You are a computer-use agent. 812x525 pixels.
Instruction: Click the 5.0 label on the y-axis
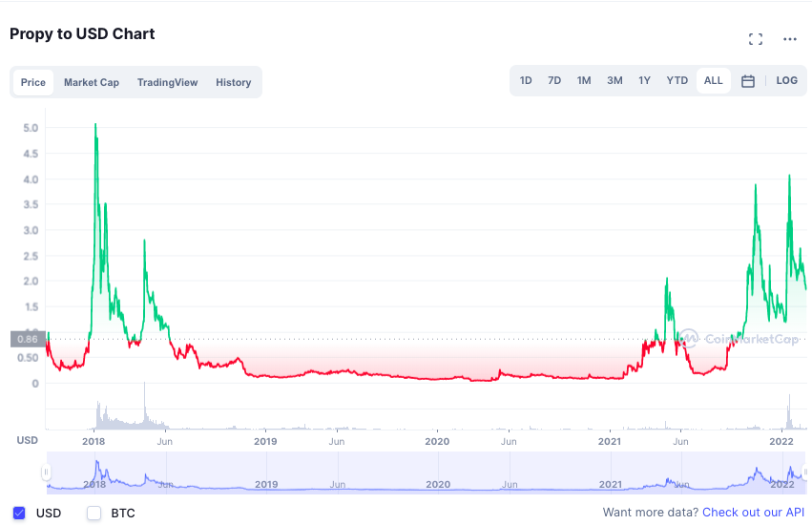[31, 128]
